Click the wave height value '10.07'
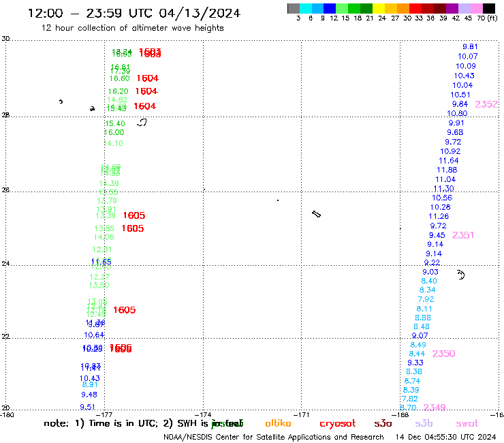 tap(468, 57)
